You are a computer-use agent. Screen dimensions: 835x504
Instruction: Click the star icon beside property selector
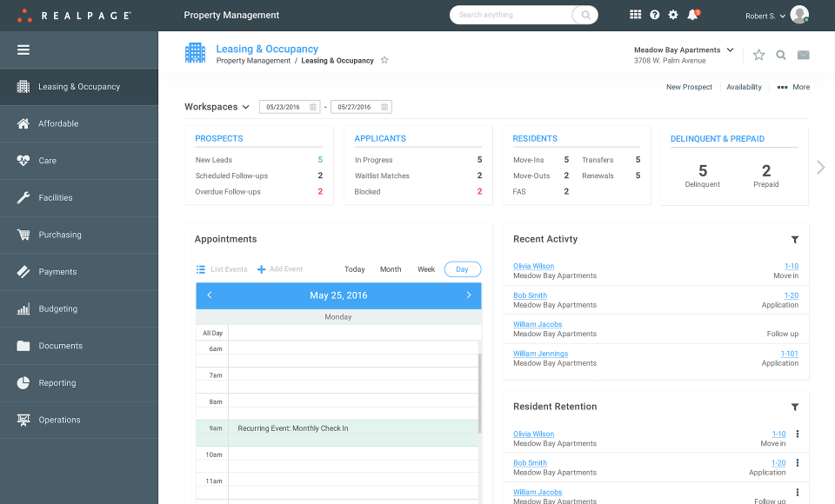[x=758, y=55]
